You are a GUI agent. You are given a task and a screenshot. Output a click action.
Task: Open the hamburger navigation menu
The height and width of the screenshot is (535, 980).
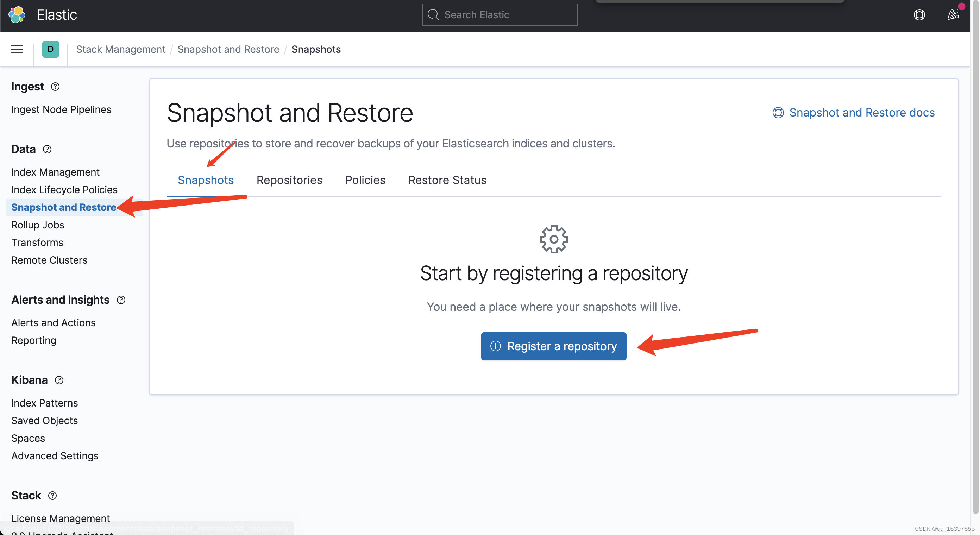pos(16,49)
